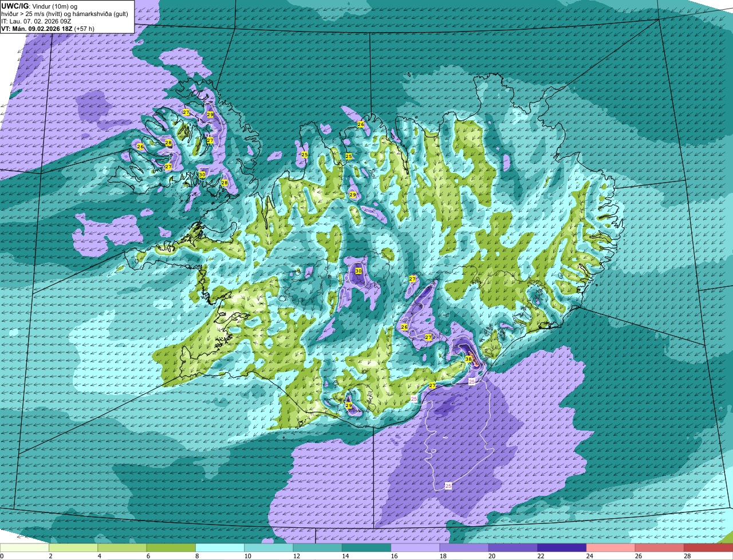Pick the 18–20 m/s medium purple swatch
This screenshot has width=733, height=560.
pyautogui.click(x=464, y=548)
